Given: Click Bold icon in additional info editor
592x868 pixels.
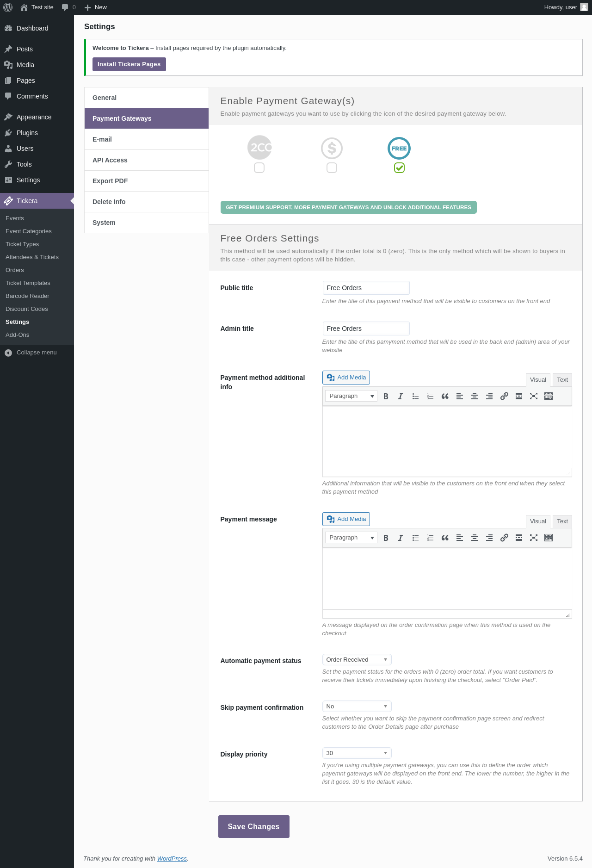Looking at the screenshot, I should pos(386,397).
